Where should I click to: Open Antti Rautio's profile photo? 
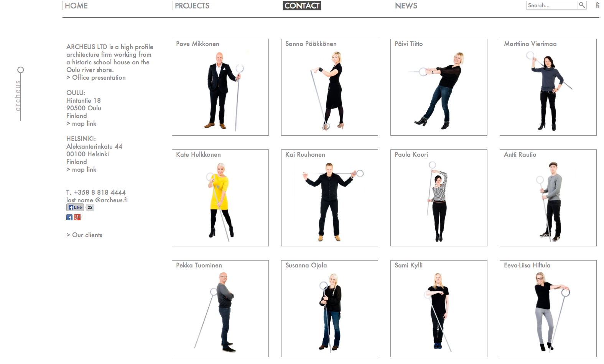[x=548, y=198]
